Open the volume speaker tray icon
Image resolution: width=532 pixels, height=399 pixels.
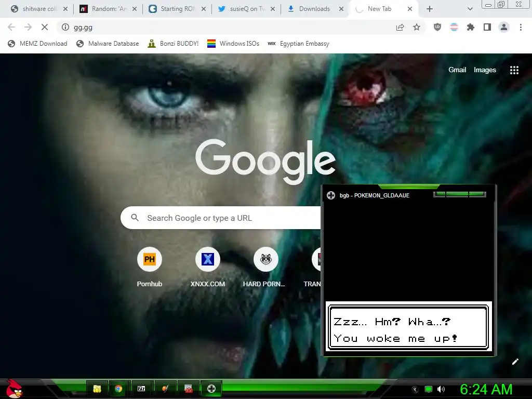pos(441,389)
